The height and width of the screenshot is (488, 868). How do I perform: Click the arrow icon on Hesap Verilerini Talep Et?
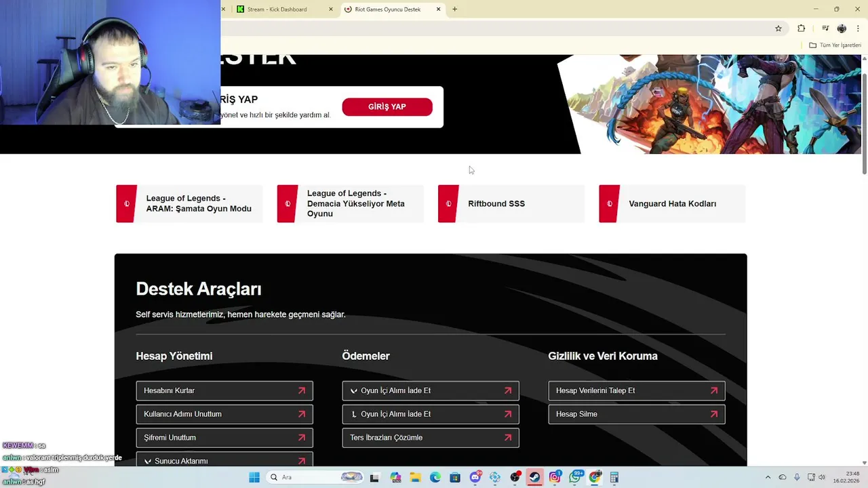714,390
